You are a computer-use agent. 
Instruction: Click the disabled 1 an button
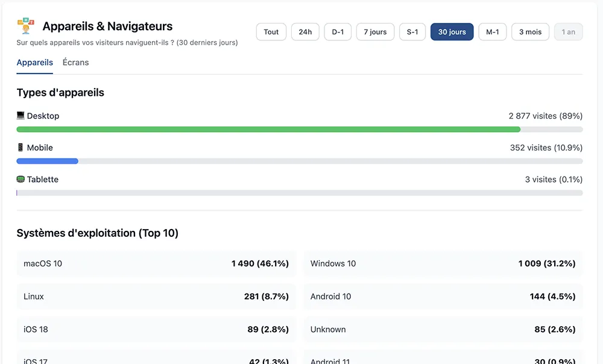point(568,32)
